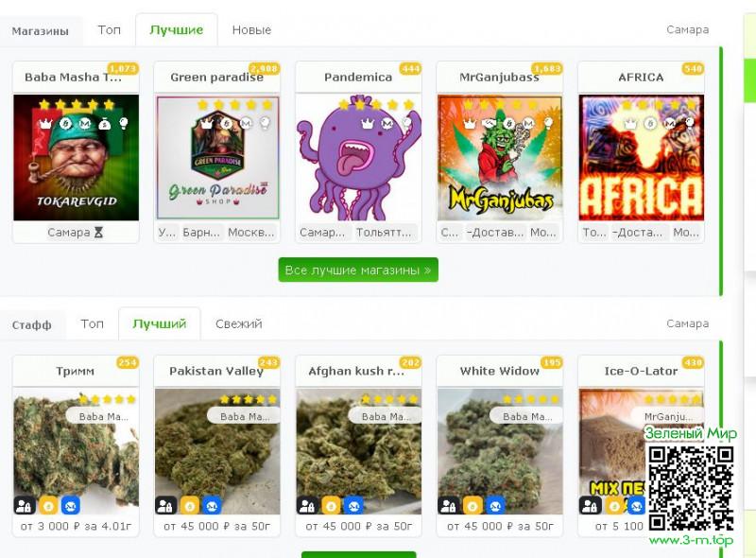The width and height of the screenshot is (756, 558).
Task: Click the Monero M icon on Pandemica card
Action: pyautogui.click(x=387, y=124)
